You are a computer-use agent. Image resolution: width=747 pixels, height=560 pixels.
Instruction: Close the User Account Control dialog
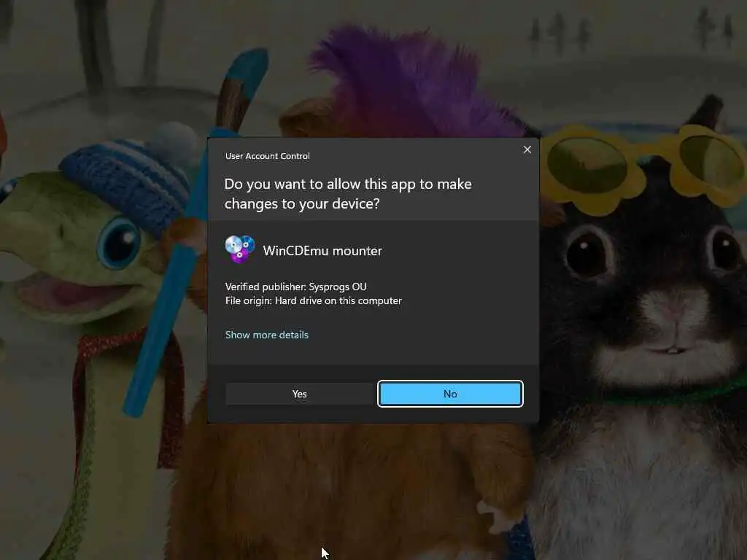(527, 149)
